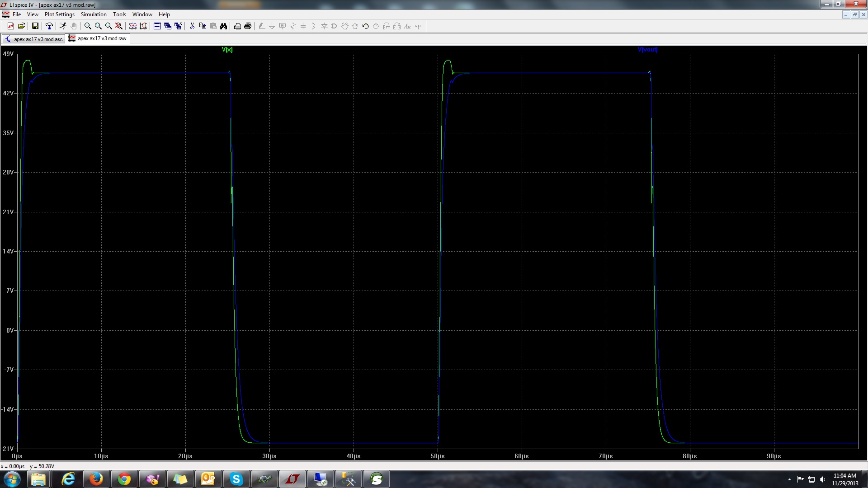The image size is (868, 488).
Task: Open Control Panel with the hammer icon
Action: point(49,26)
